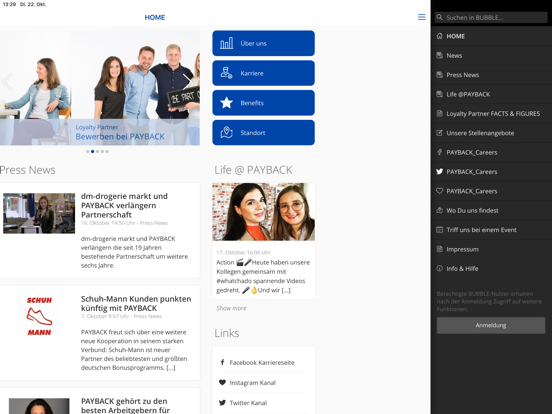This screenshot has width=552, height=414.
Task: Select the first carousel dot indicator
Action: 88,151
